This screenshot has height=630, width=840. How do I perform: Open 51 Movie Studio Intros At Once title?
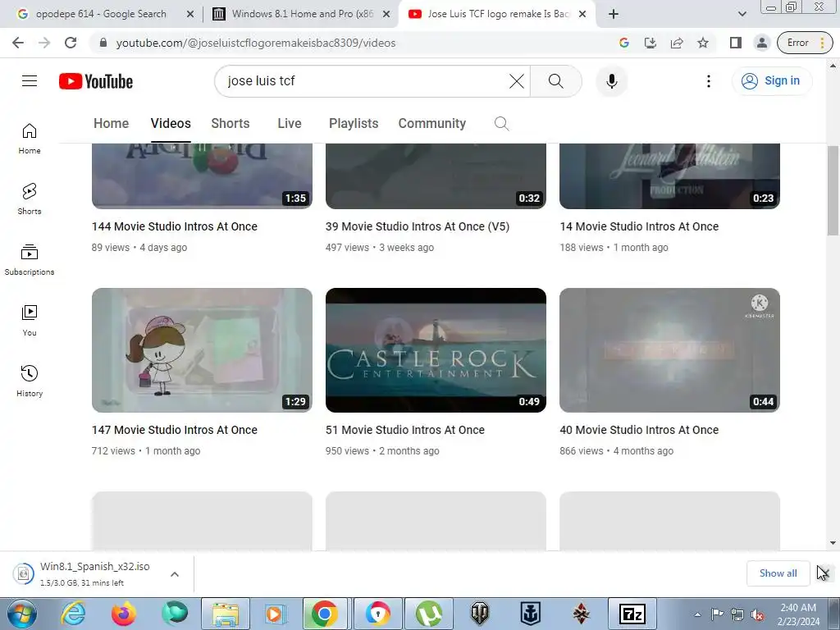point(405,430)
